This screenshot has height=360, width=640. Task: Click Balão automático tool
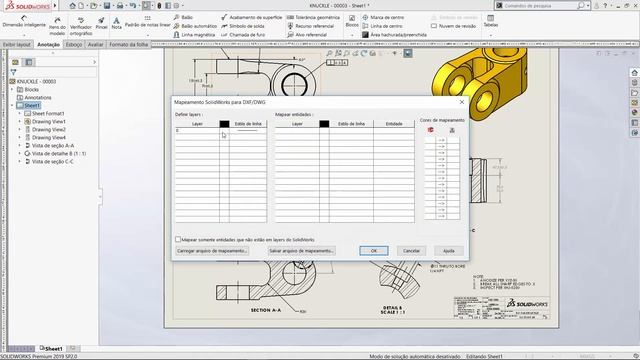[195, 26]
